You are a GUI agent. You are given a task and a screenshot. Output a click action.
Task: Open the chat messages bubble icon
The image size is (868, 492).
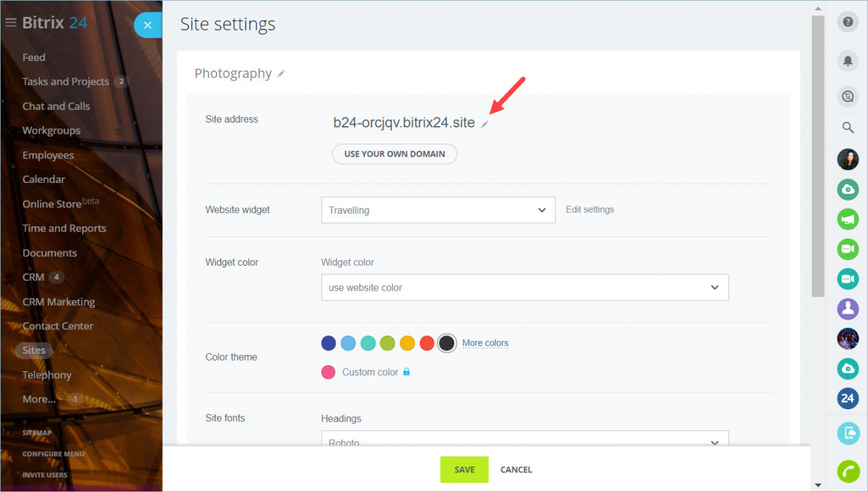[x=848, y=97]
